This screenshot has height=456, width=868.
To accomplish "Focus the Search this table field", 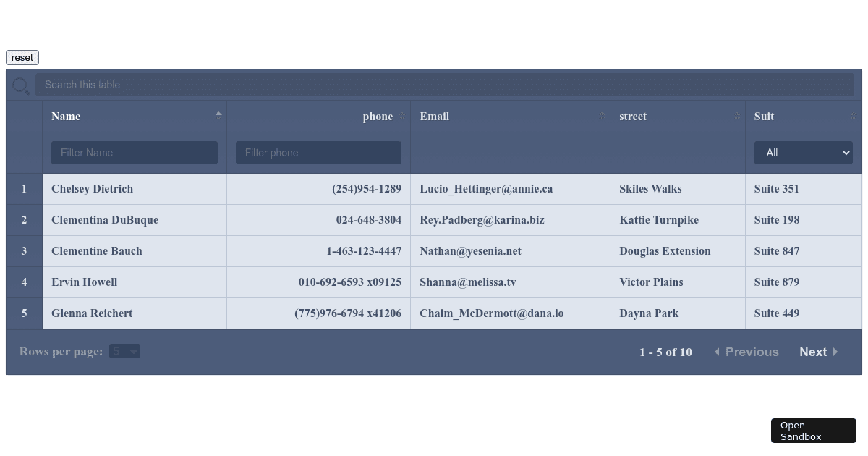I will tap(444, 85).
